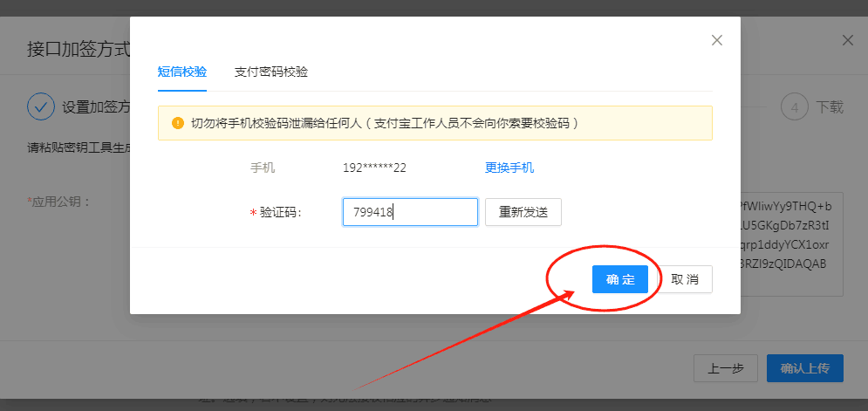Confirm with the 确定 button
868x411 pixels.
[620, 279]
